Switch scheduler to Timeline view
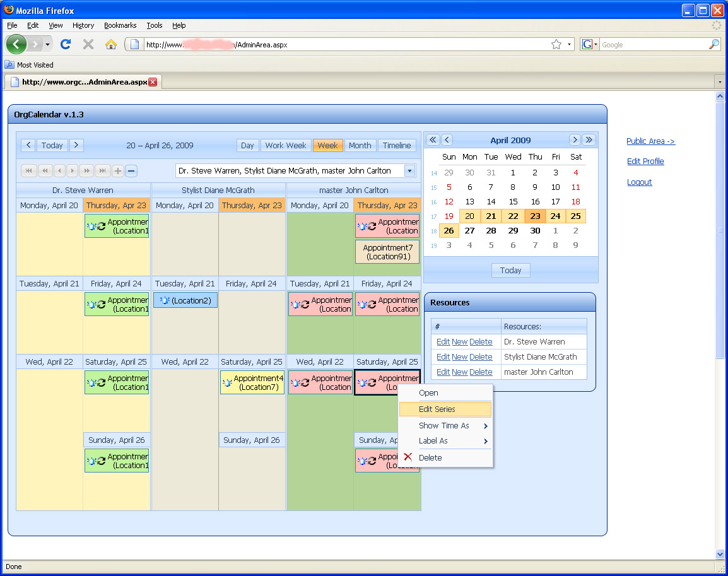Viewport: 728px width, 576px height. point(397,145)
